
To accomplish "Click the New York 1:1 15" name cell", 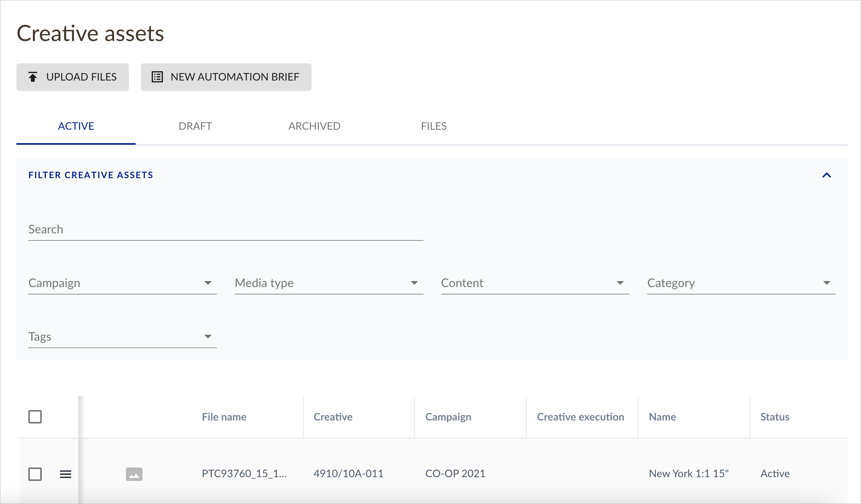I will (689, 473).
